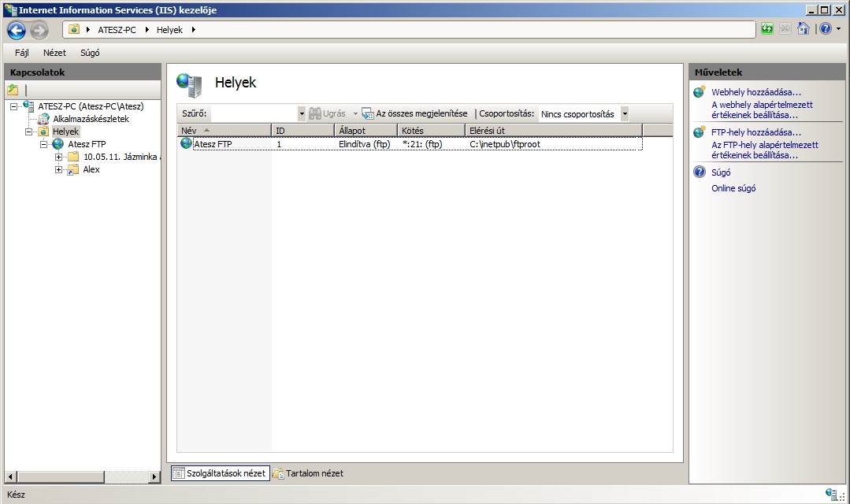850x504 pixels.
Task: Sort by the Elérési út column header
Action: point(554,131)
